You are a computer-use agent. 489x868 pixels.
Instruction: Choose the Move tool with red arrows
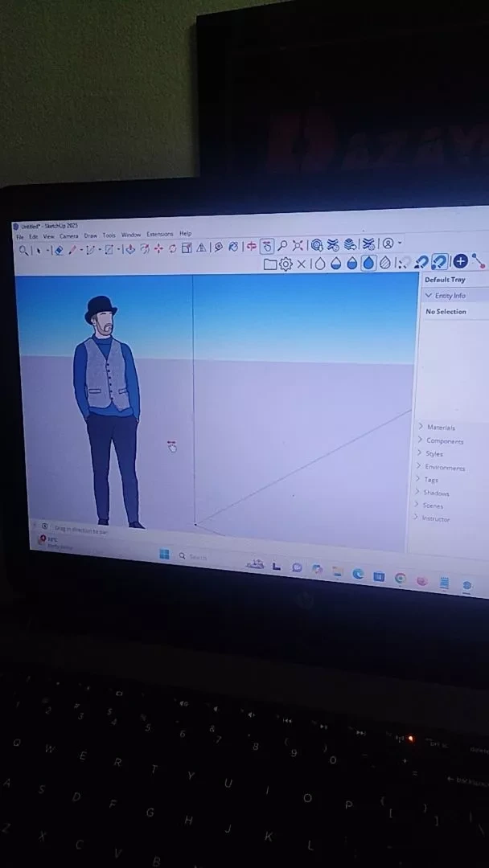(158, 248)
